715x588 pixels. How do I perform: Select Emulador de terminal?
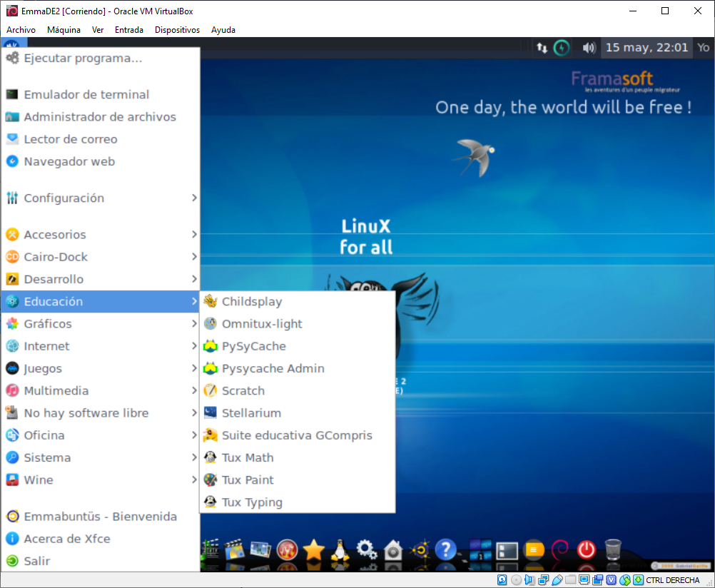[86, 95]
